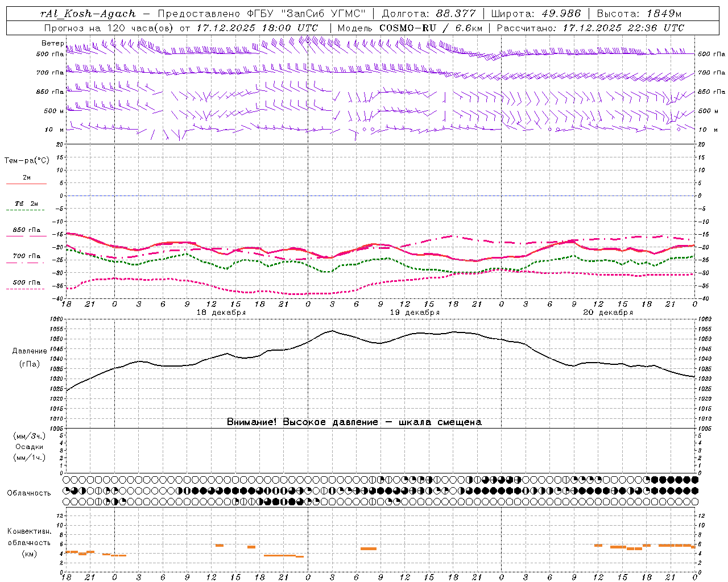728x582 pixels.
Task: Select the (мм/1ч.) precipitation unit label
Action: pyautogui.click(x=30, y=458)
